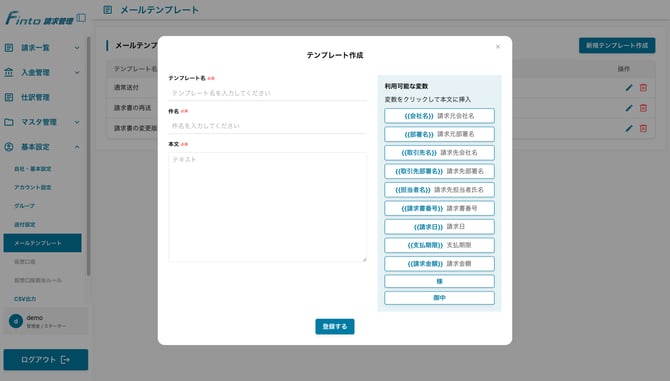Collapse the 基本設定 chevron
The image size is (670, 381).
(x=77, y=147)
